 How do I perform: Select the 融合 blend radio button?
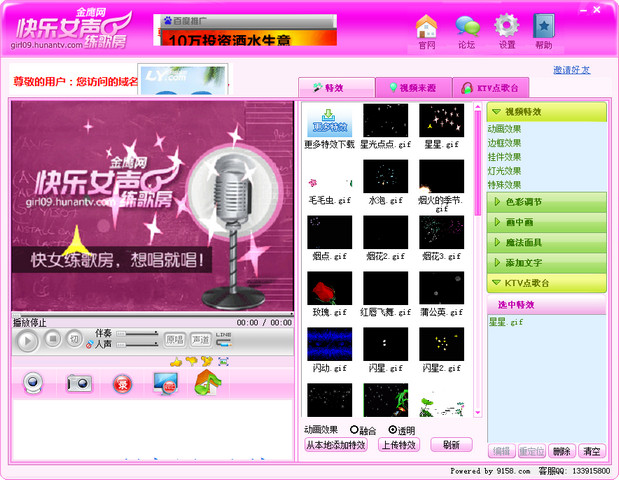coord(354,429)
